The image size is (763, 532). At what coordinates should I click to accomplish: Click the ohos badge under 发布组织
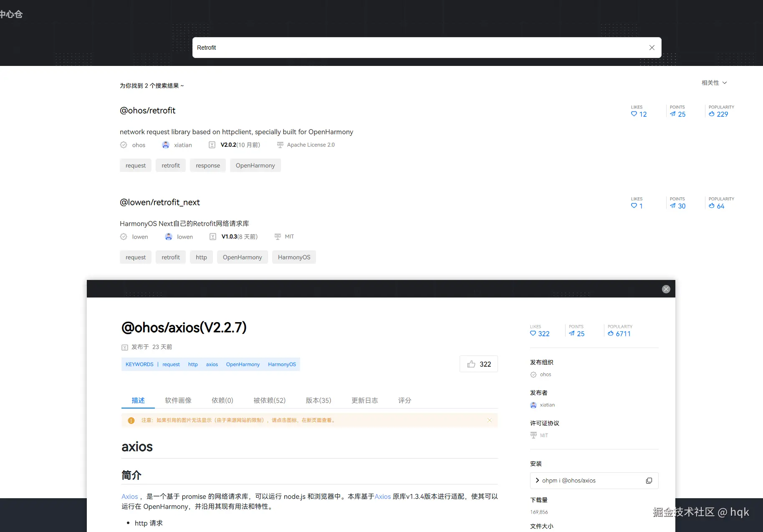pos(533,375)
